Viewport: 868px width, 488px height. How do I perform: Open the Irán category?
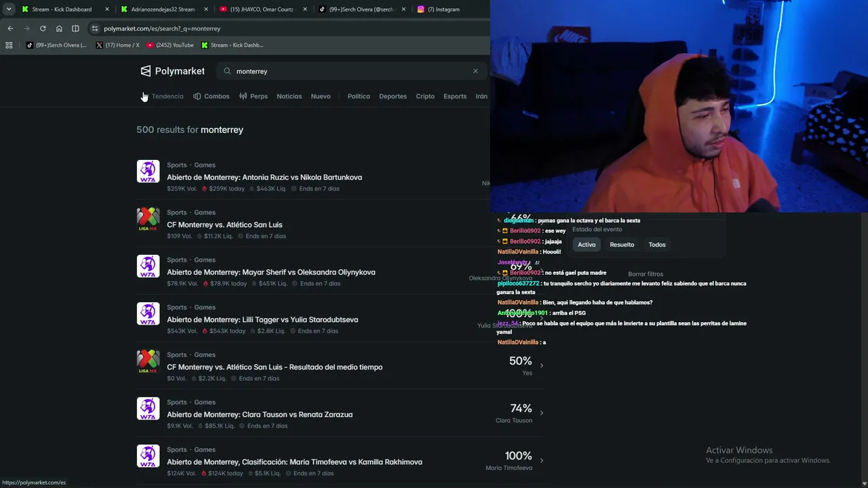(481, 96)
